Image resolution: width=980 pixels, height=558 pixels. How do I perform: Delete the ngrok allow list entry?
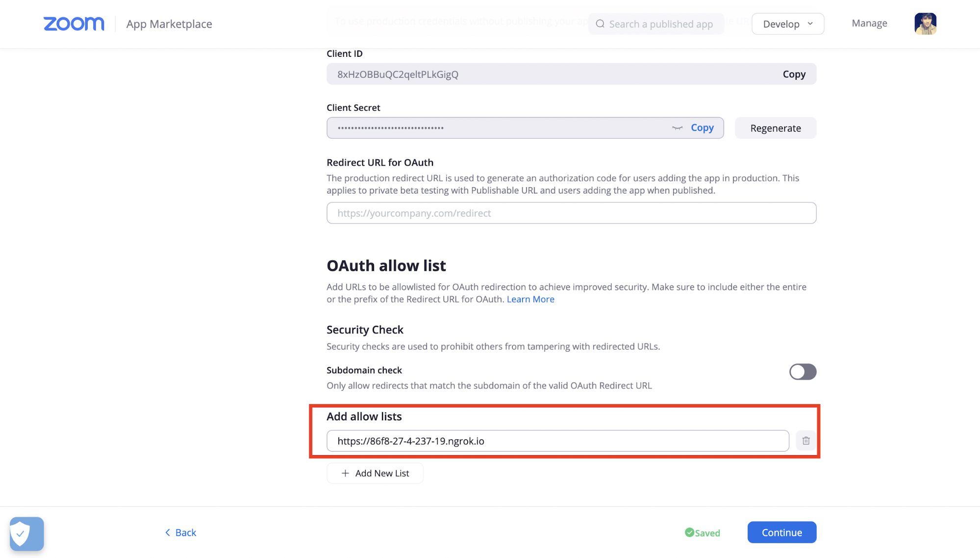click(805, 440)
